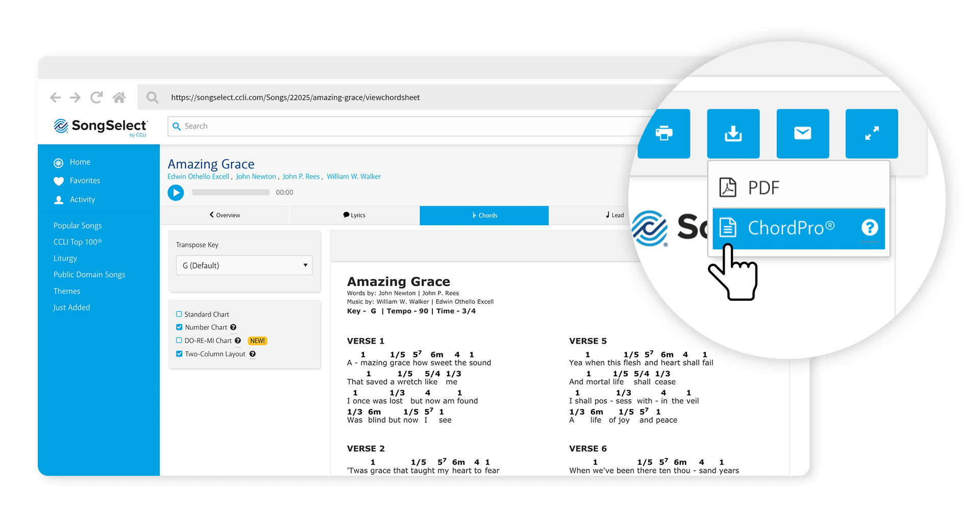Click the audio progress bar
The image size is (980, 531).
coord(231,192)
